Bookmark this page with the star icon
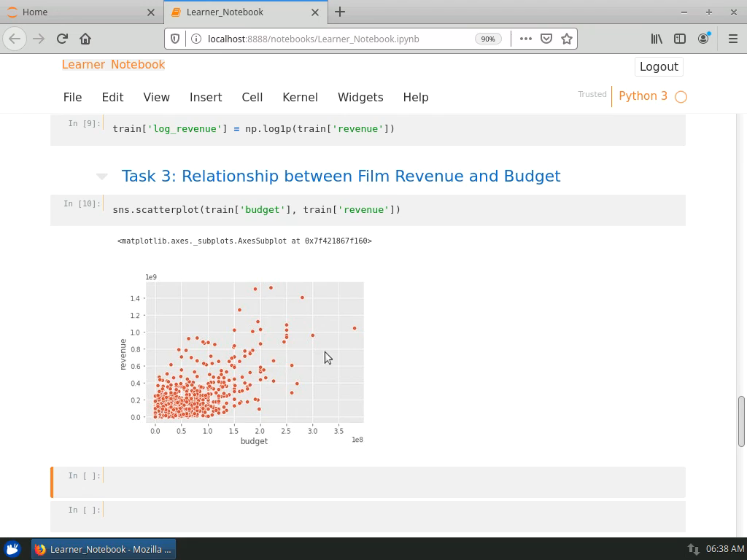The height and width of the screenshot is (560, 747). click(566, 39)
